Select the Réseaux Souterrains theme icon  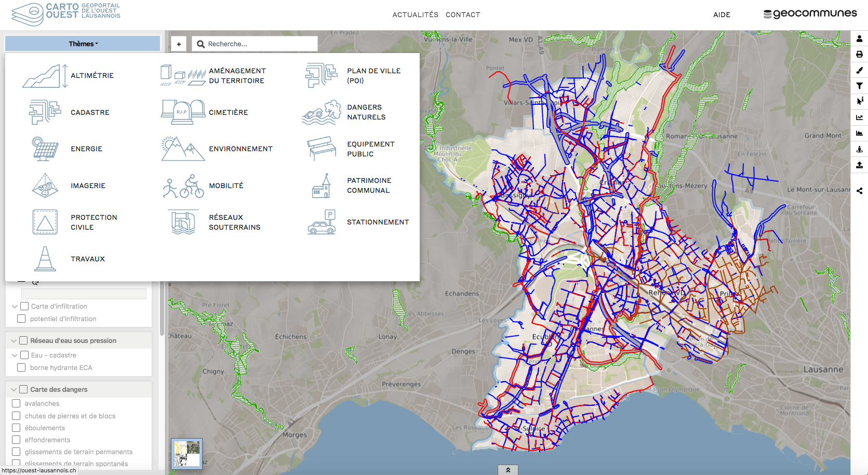(183, 222)
